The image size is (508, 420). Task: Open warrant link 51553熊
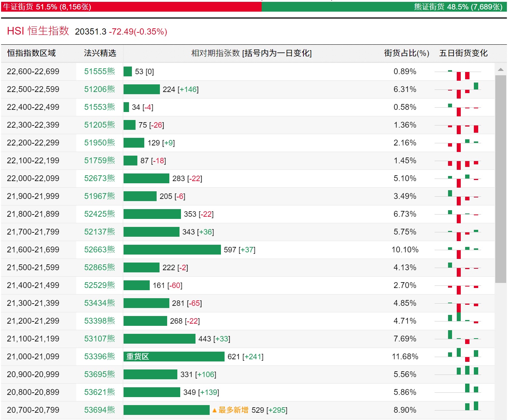point(100,107)
